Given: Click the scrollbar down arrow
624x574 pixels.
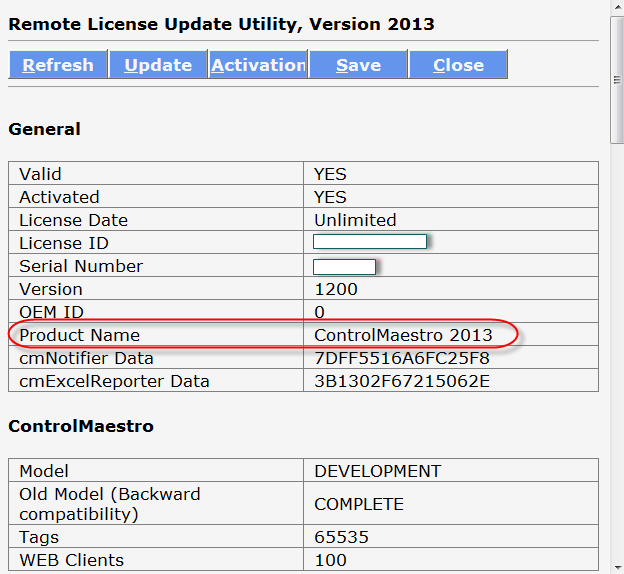Looking at the screenshot, I should [618, 567].
